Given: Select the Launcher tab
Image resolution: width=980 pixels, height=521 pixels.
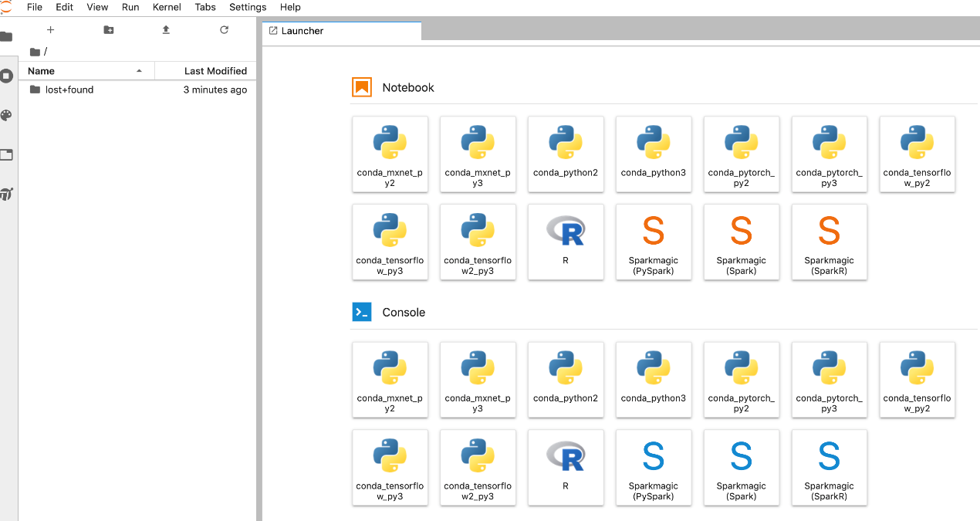Looking at the screenshot, I should tap(302, 31).
